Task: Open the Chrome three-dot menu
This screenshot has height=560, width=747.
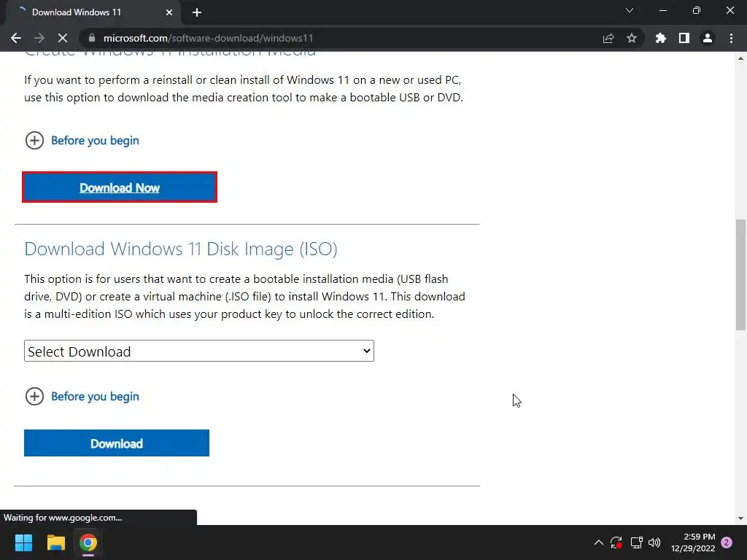Action: coord(731,38)
